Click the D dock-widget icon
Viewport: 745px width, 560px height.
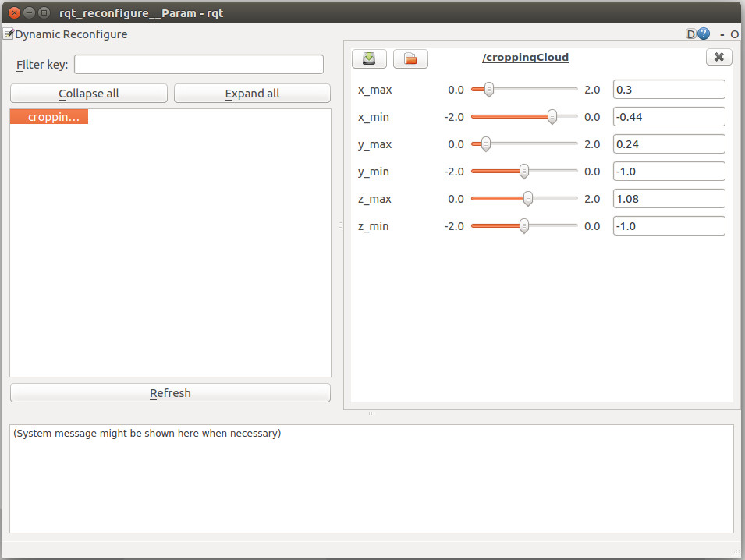(x=690, y=34)
